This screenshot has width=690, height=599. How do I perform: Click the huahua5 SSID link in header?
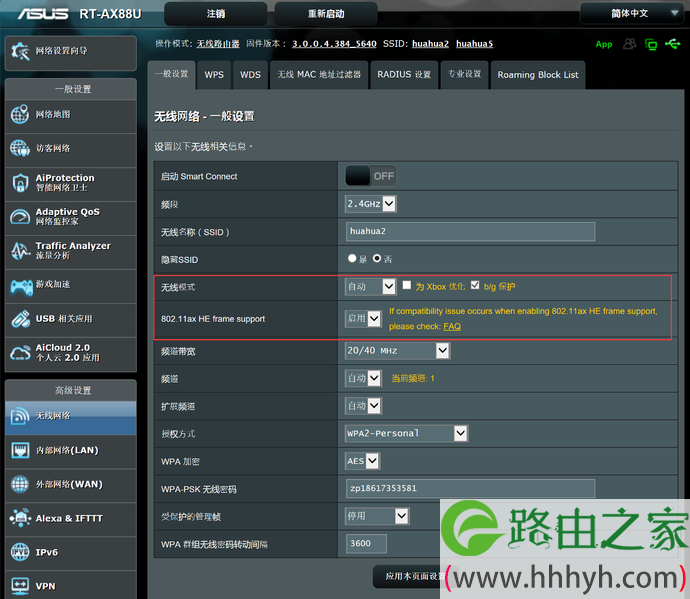tap(474, 44)
